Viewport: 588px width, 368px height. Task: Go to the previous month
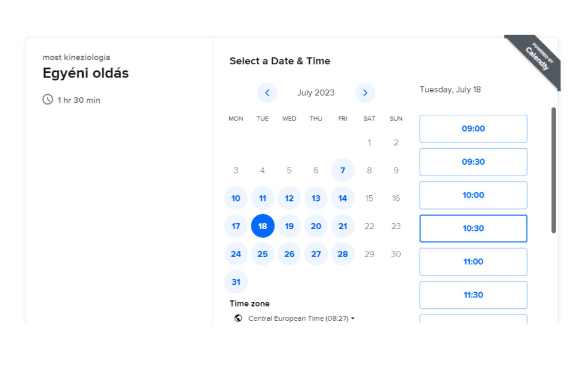point(267,92)
